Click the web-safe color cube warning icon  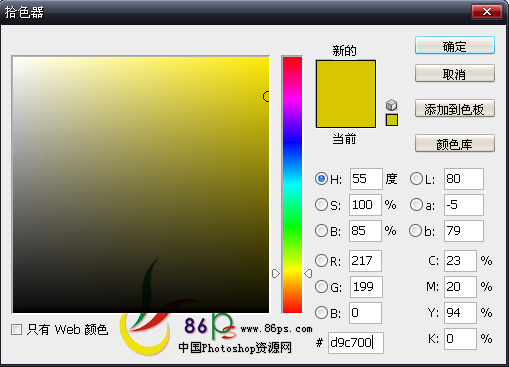pyautogui.click(x=392, y=105)
